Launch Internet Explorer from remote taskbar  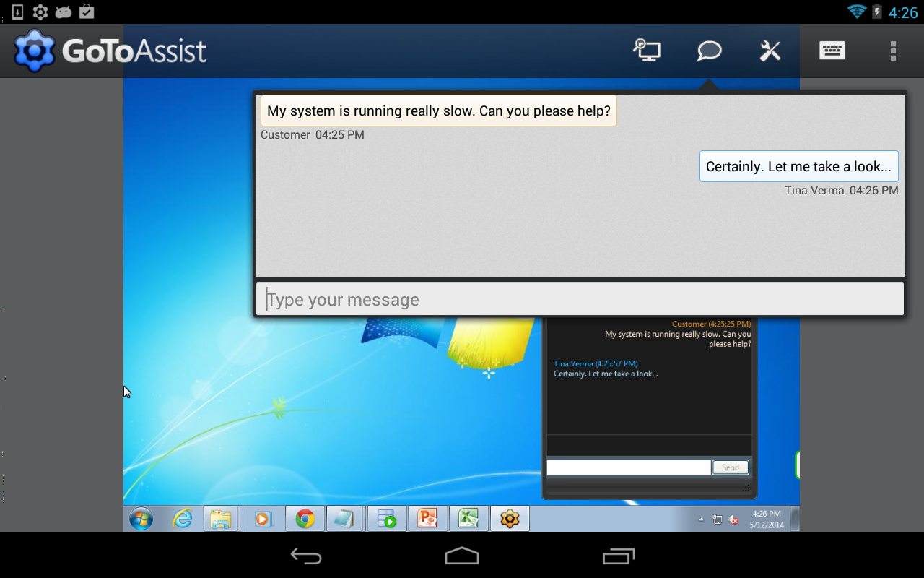coord(182,519)
